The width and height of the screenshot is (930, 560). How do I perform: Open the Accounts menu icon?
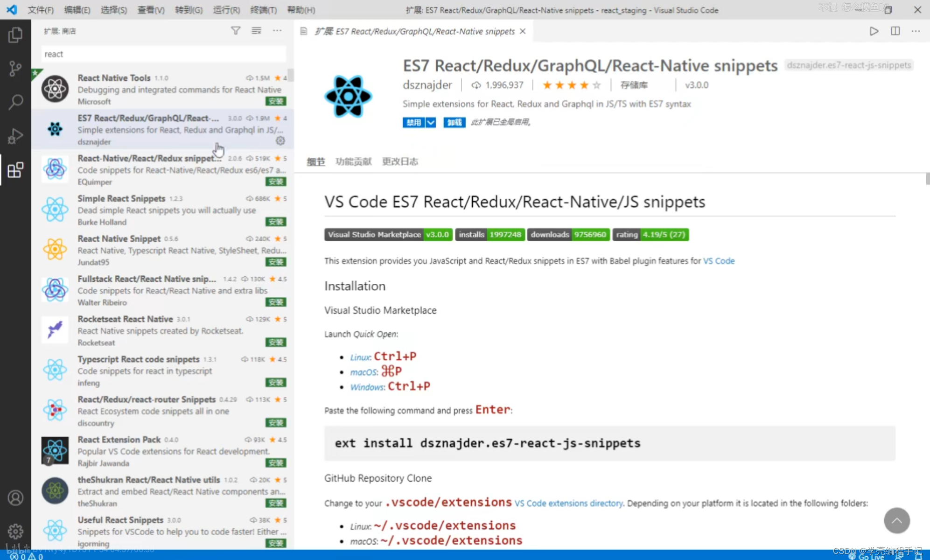pyautogui.click(x=15, y=498)
